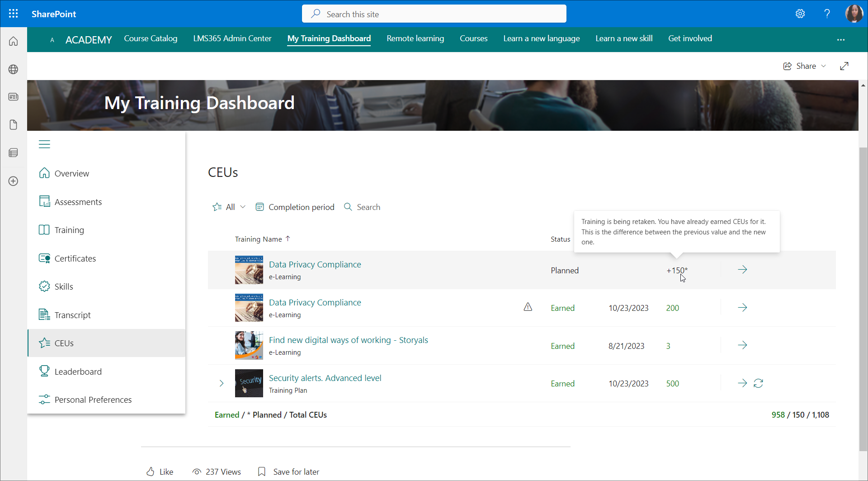Toggle Save for later bookmark
The image size is (868, 481).
point(288,471)
